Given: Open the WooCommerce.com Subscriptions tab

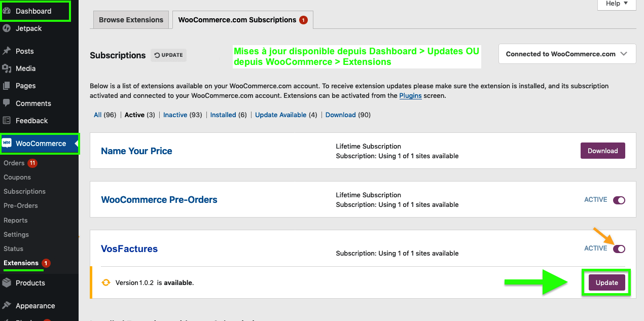Looking at the screenshot, I should click(238, 19).
